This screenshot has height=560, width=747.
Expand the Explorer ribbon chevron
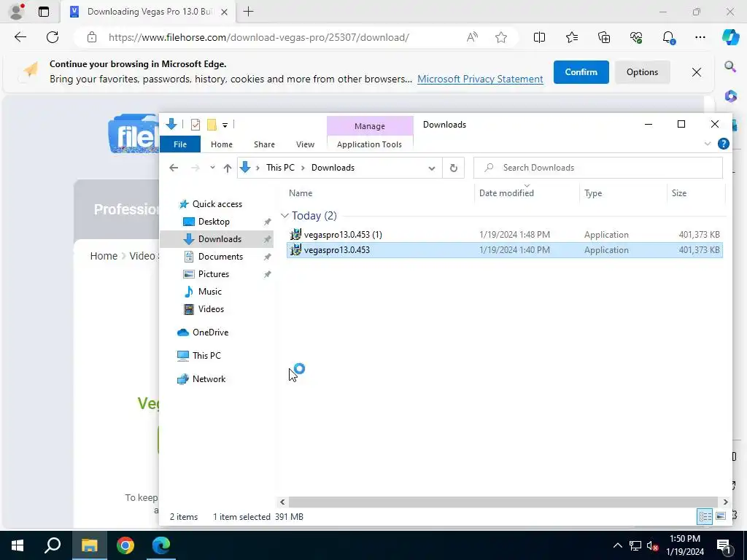708,144
